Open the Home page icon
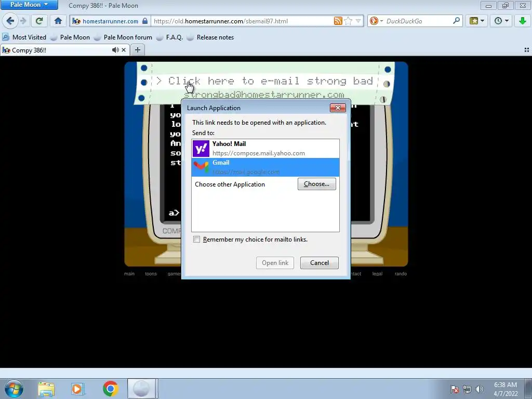This screenshot has width=532, height=399. coord(58,21)
